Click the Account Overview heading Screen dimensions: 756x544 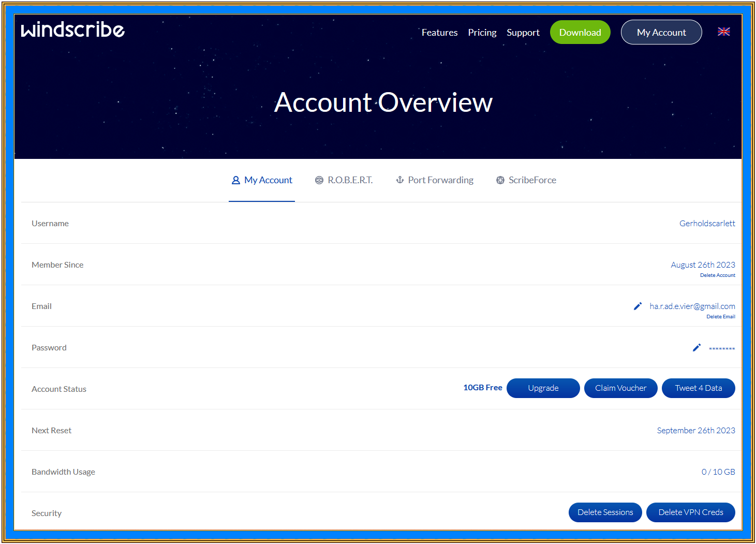(x=383, y=102)
